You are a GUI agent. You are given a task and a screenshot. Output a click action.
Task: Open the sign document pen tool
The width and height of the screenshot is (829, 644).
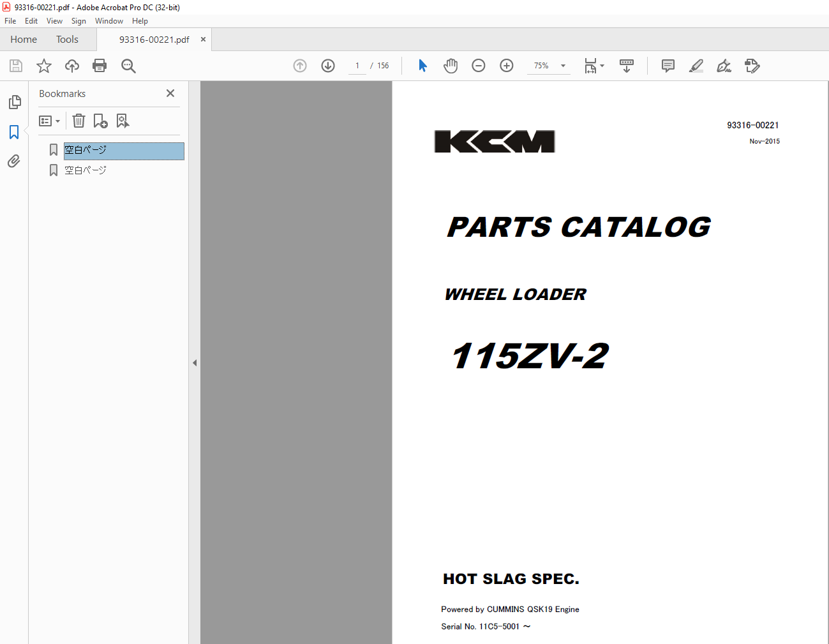point(724,66)
